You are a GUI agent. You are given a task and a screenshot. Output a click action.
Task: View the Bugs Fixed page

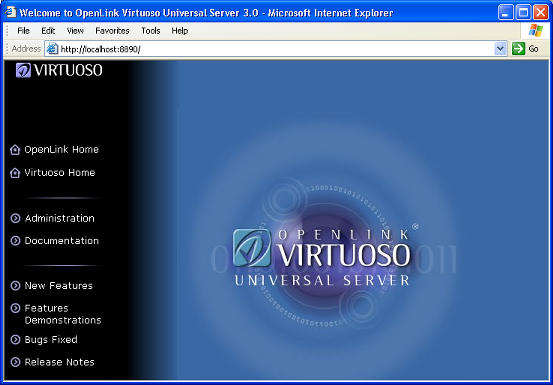(51, 340)
